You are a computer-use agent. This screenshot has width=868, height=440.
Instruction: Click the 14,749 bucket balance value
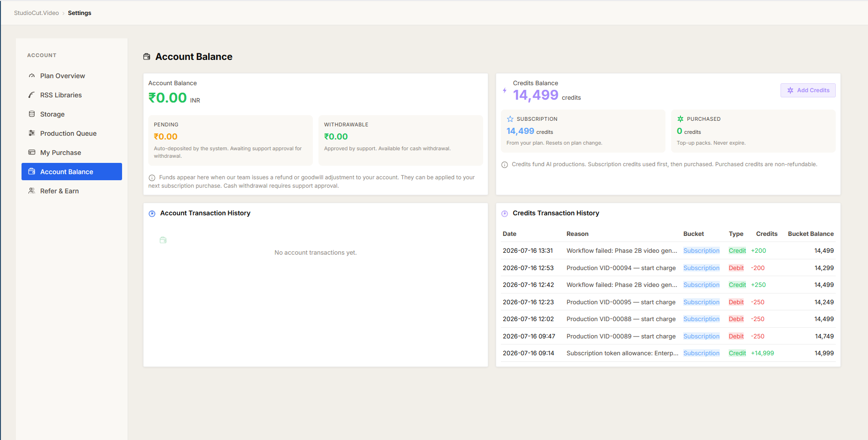coord(824,337)
